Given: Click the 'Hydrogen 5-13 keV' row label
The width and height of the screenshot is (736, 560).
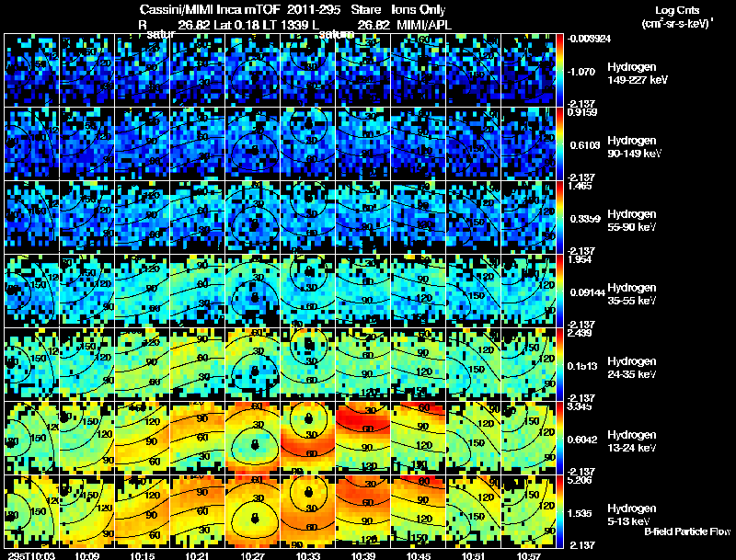Looking at the screenshot, I should tap(632, 515).
